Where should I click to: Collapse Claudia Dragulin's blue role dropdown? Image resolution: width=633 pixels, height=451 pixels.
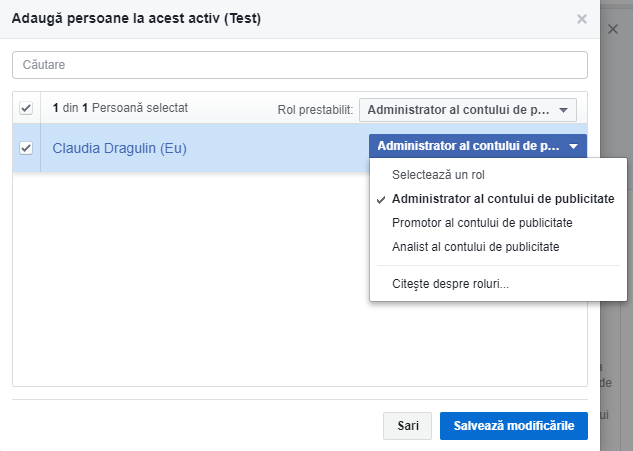(478, 146)
